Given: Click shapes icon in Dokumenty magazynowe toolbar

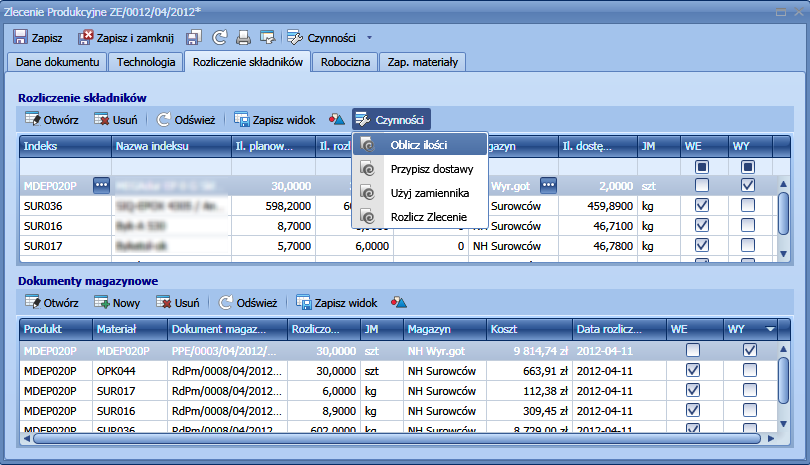Looking at the screenshot, I should tap(398, 302).
